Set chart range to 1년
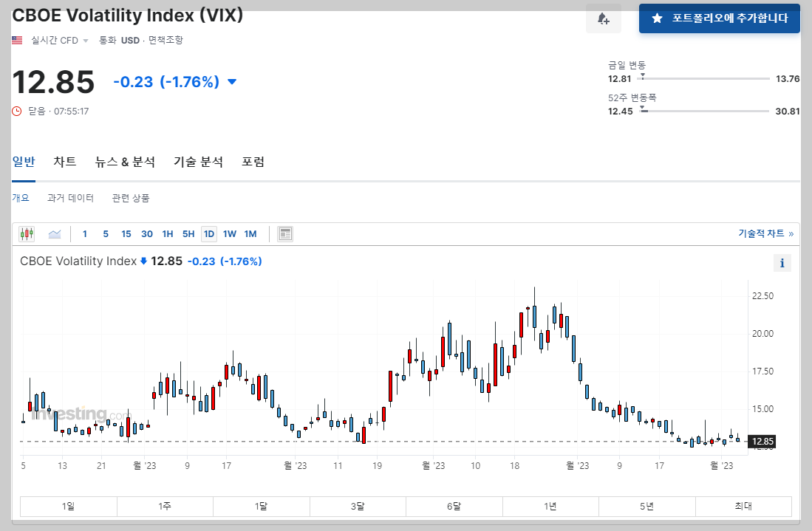The image size is (812, 531). (550, 506)
